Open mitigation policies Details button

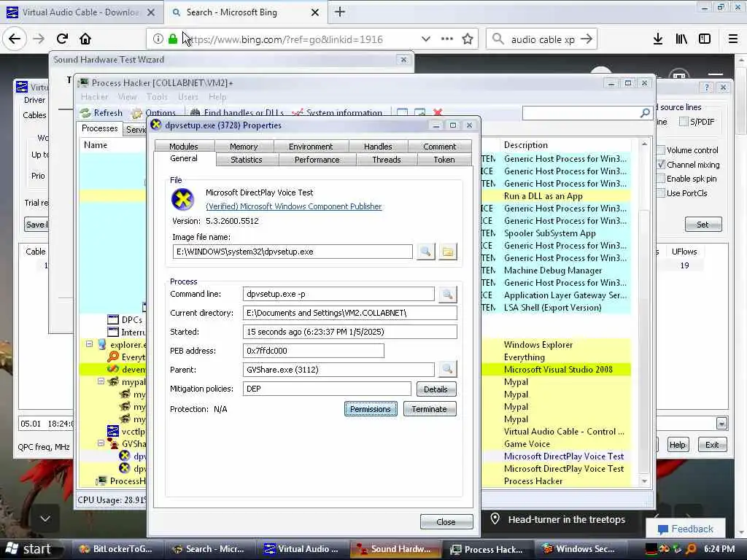click(436, 389)
